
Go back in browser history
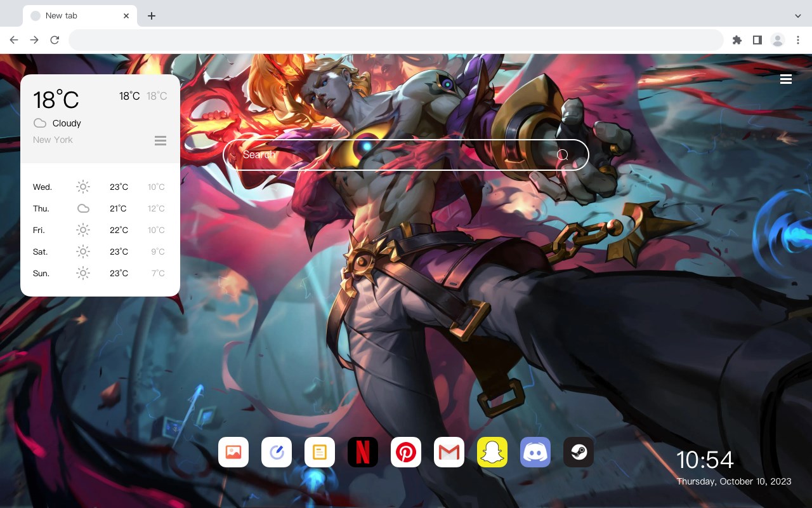click(14, 40)
